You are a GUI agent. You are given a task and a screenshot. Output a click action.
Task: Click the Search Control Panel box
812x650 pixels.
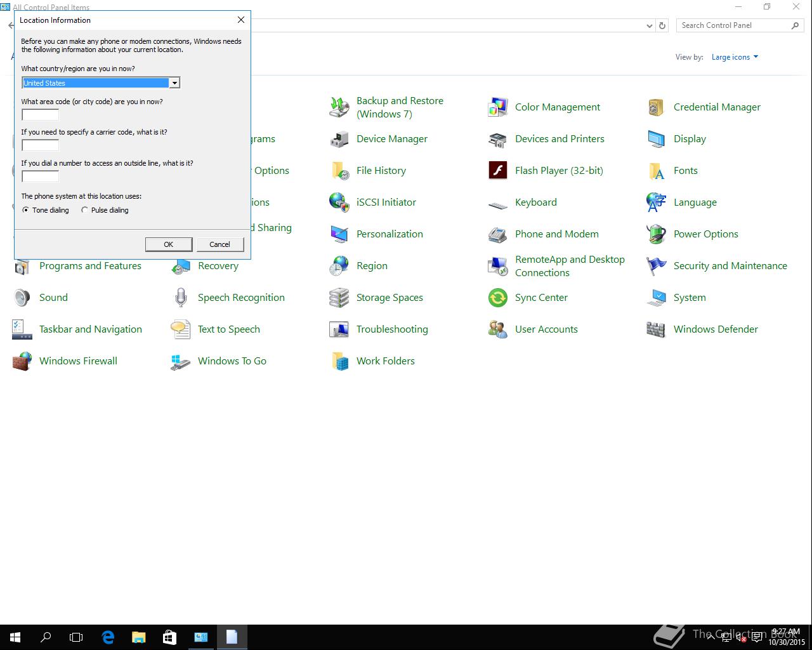[x=733, y=25]
